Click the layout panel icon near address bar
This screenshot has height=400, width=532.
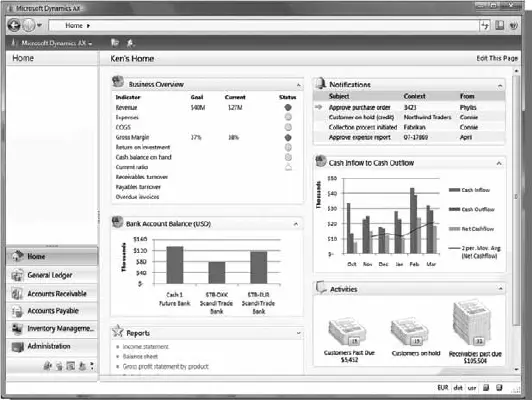click(499, 25)
